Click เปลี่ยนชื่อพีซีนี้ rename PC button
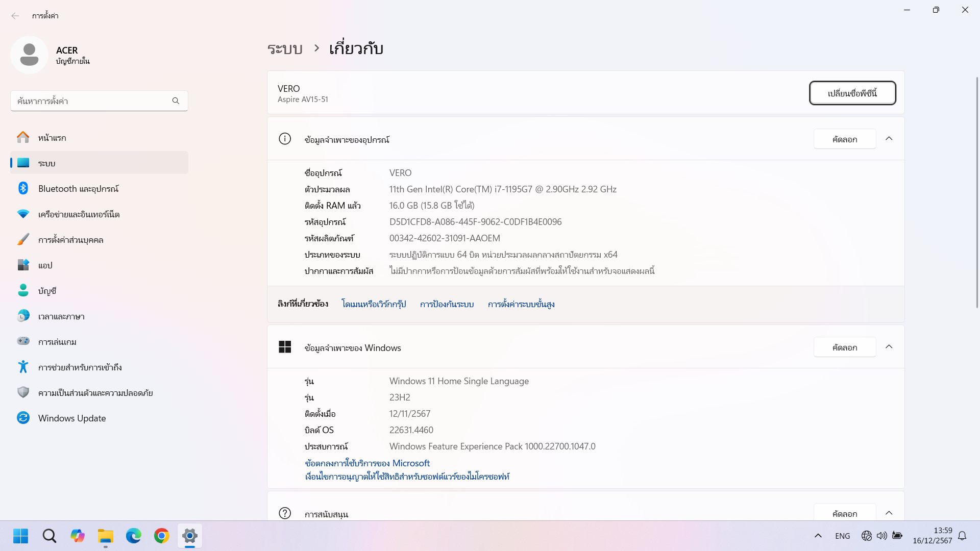This screenshot has height=551, width=980. click(x=852, y=93)
